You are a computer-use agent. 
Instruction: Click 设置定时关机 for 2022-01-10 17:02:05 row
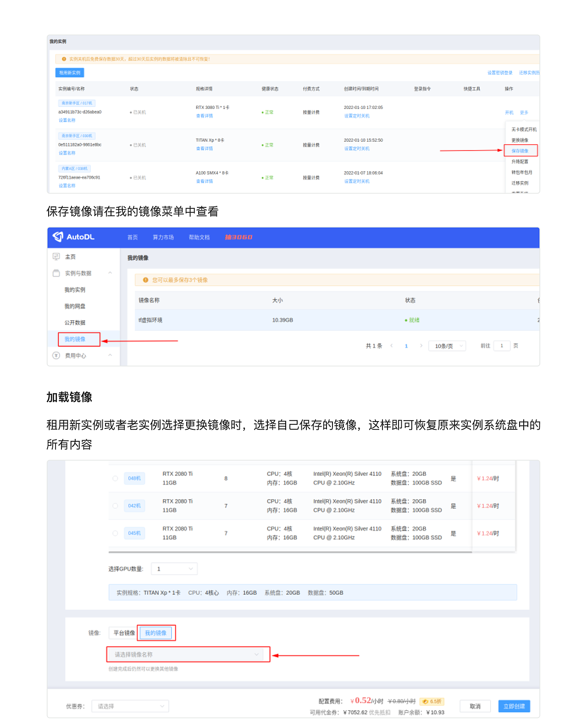coord(357,116)
